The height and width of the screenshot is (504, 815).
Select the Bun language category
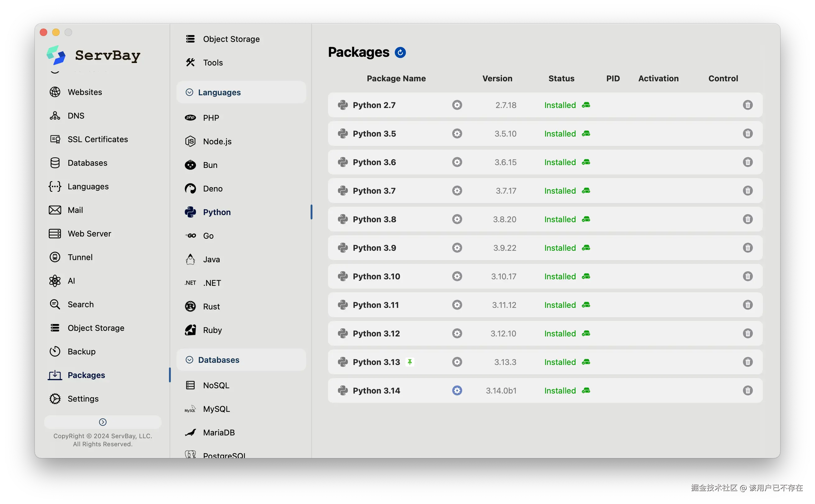pyautogui.click(x=210, y=165)
